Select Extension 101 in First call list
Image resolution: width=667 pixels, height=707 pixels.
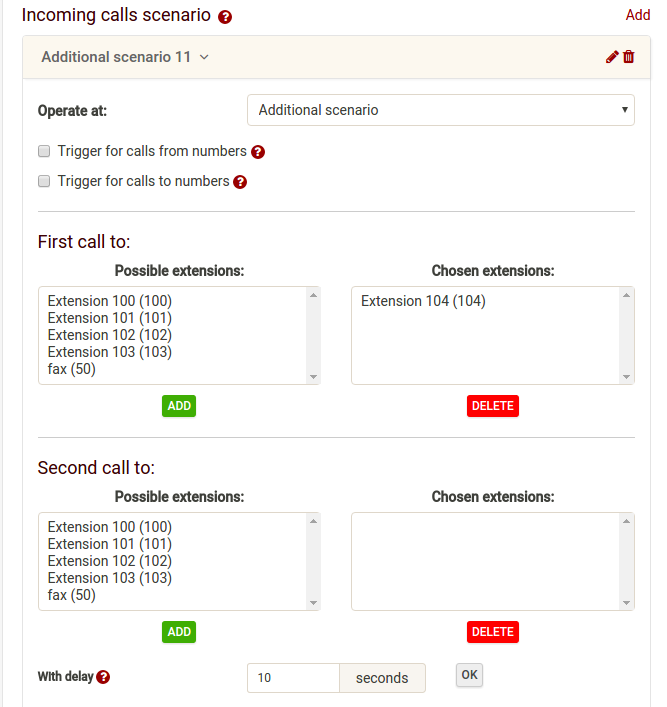click(x=110, y=318)
